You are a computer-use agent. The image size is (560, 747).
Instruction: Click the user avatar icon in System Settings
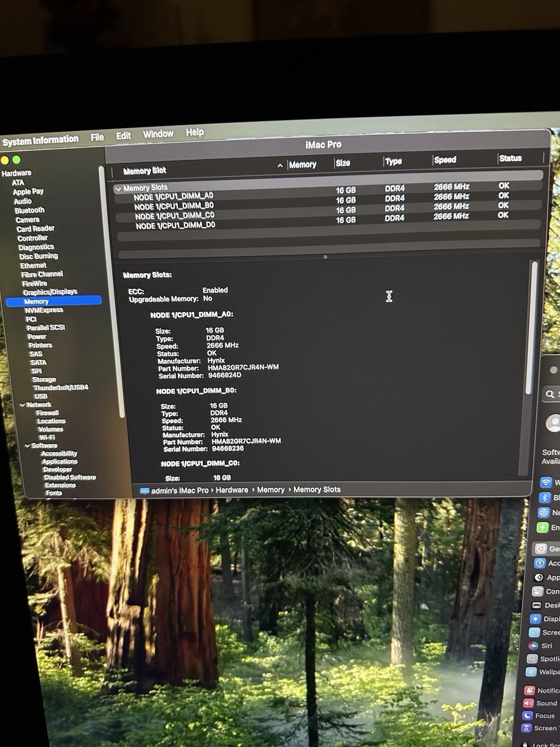(553, 423)
